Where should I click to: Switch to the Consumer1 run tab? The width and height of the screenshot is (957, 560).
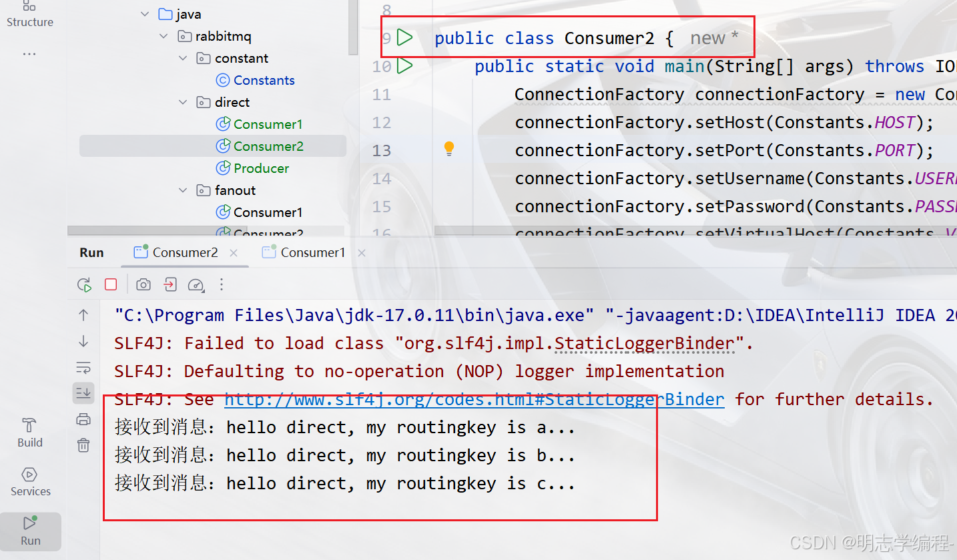(x=312, y=252)
